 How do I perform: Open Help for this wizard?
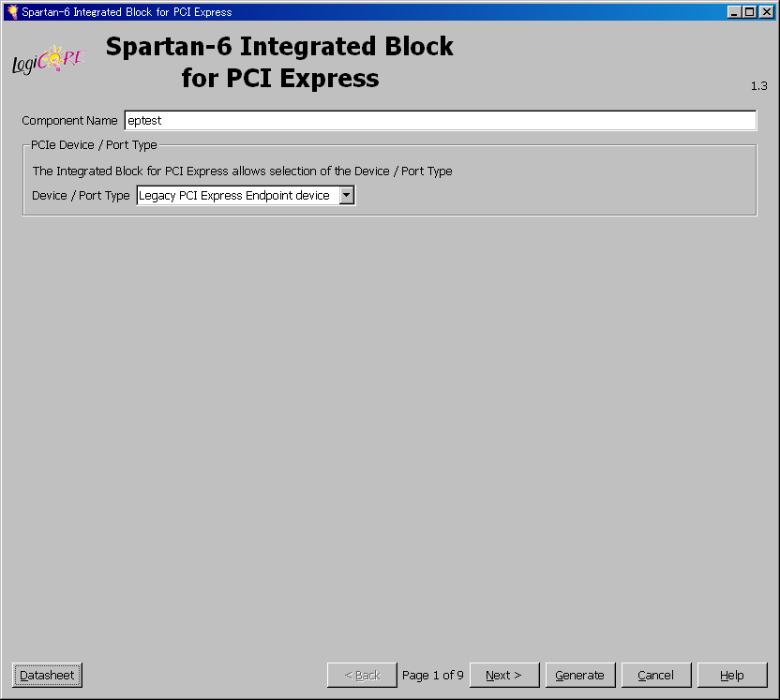point(731,675)
